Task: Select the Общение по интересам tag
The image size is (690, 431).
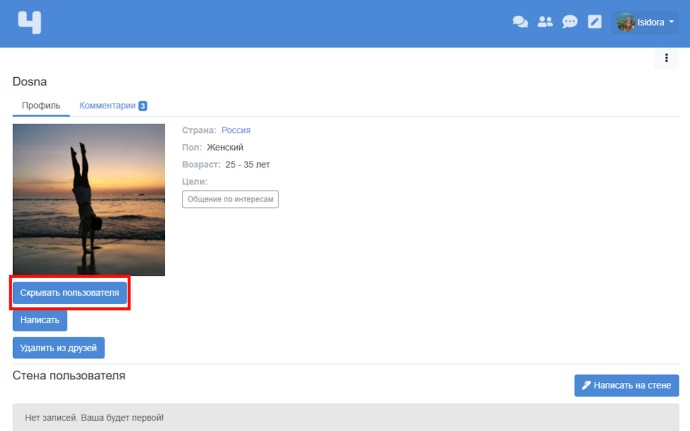Action: (x=230, y=199)
